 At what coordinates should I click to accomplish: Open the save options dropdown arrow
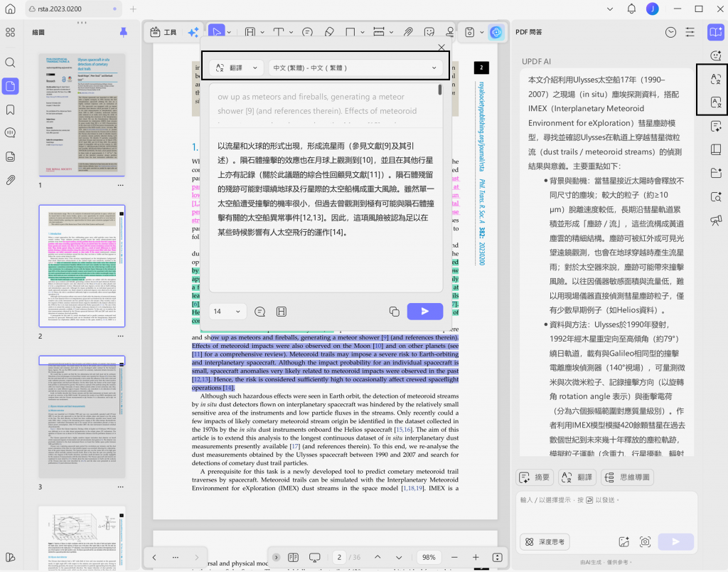coord(482,32)
